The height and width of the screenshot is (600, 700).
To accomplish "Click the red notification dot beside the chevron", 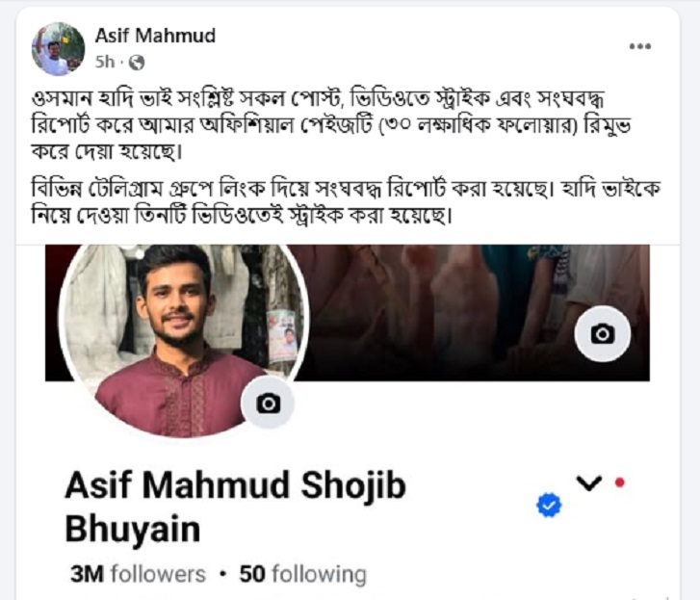I will coord(620,483).
